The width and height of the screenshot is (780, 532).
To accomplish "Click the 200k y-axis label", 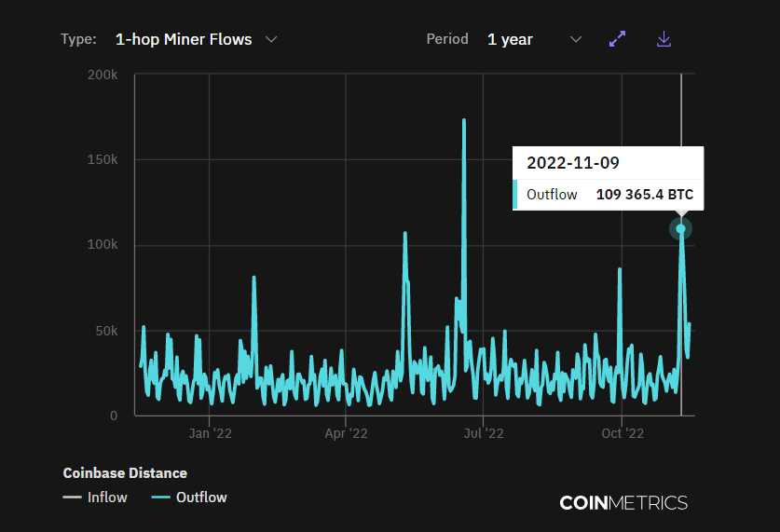I will click(x=103, y=75).
